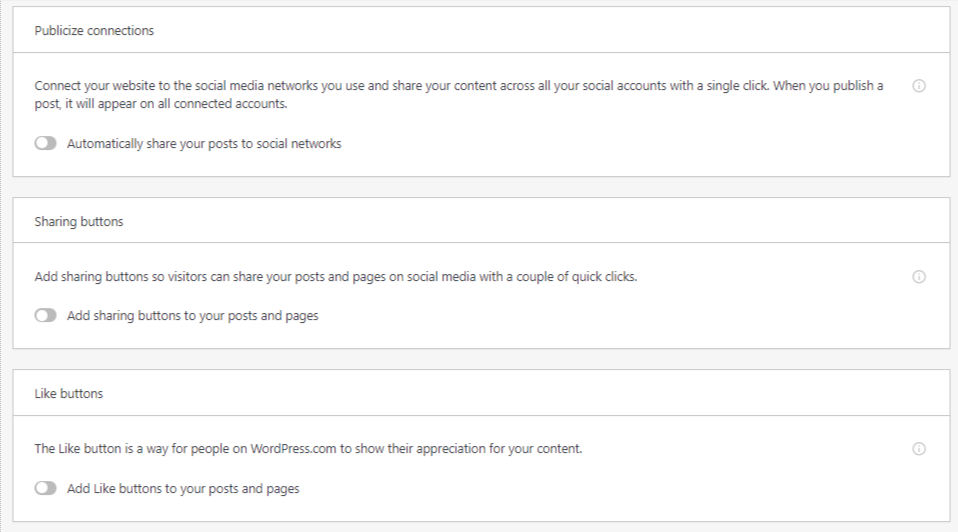958x532 pixels.
Task: Click 'The Like button is a way' text
Action: (x=101, y=449)
